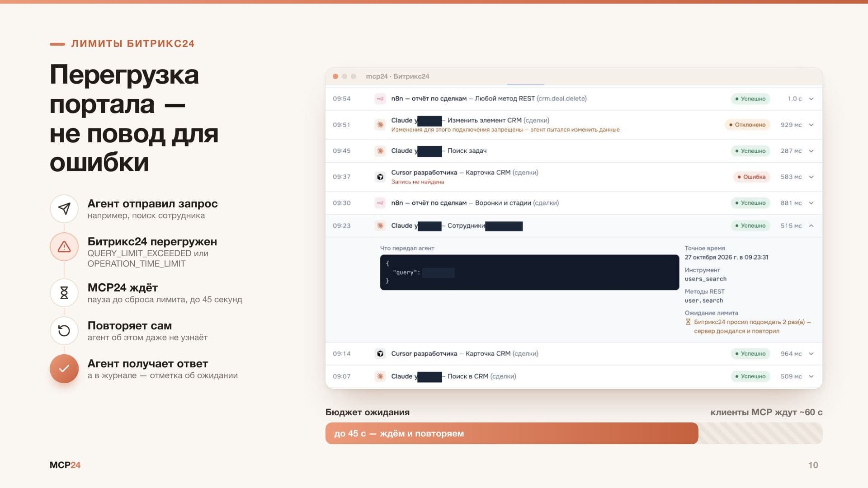The image size is (868, 488).
Task: Collapse the 09:23 "Сотрудники" entry
Action: tap(811, 225)
